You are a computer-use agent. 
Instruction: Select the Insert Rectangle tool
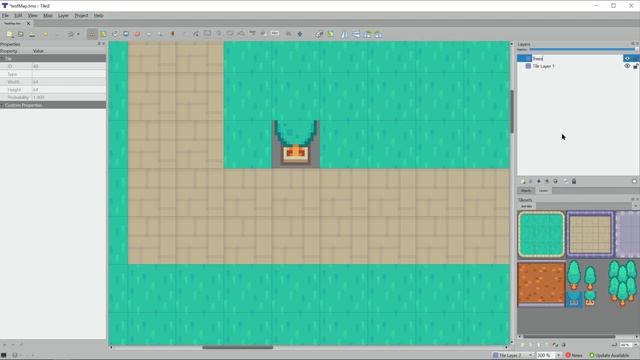tap(207, 34)
